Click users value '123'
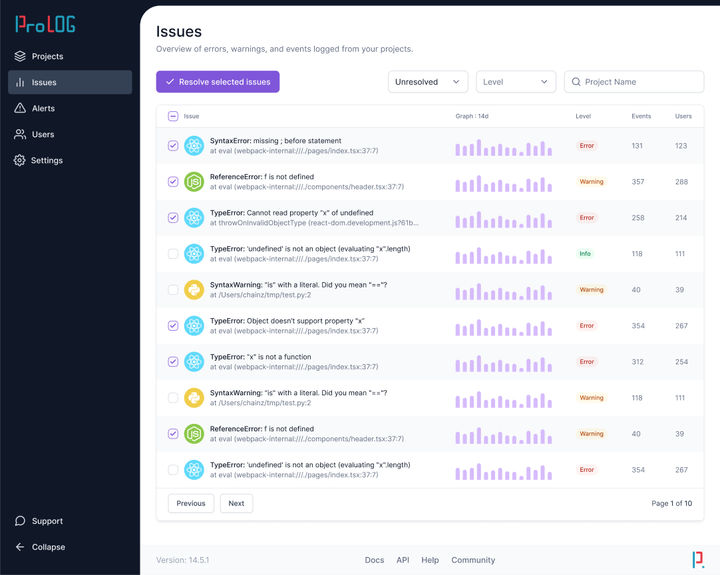720x575 pixels. (681, 146)
